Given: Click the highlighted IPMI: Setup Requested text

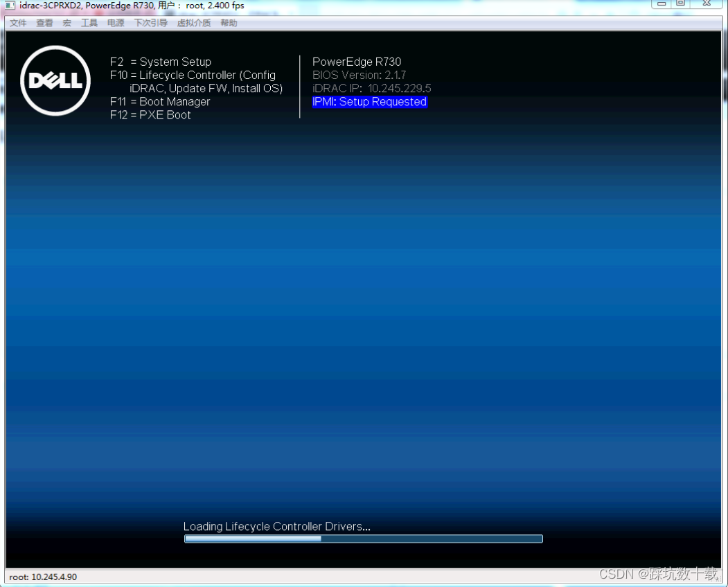Looking at the screenshot, I should point(370,102).
